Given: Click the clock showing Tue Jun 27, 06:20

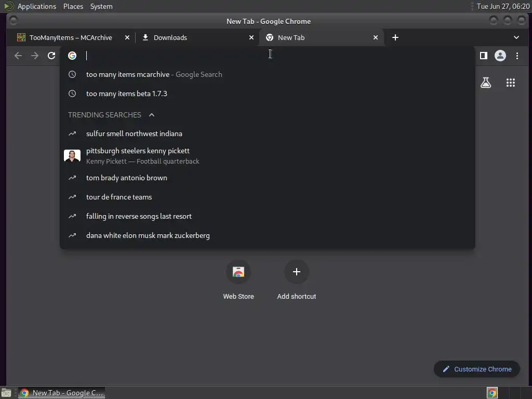Looking at the screenshot, I should point(503,6).
